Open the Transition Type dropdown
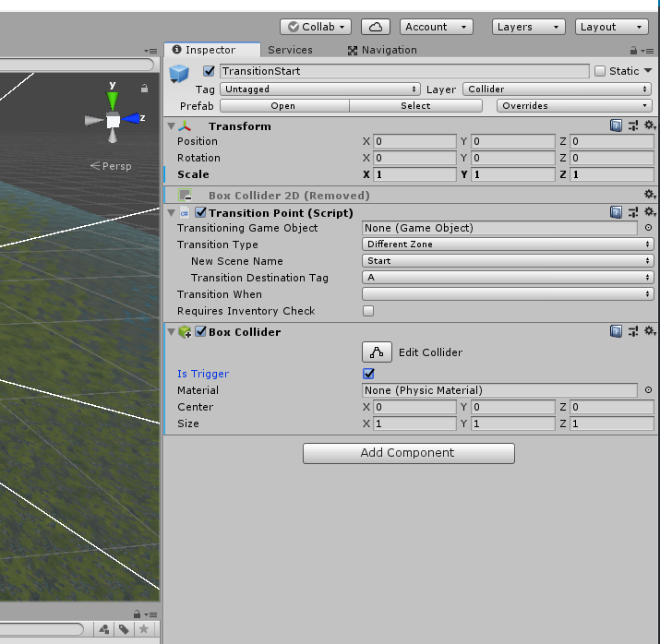 (x=508, y=244)
